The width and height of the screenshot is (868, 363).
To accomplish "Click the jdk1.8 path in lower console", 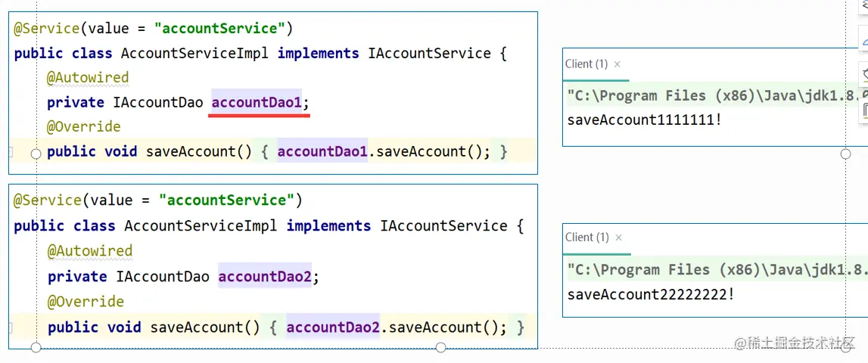I will click(717, 270).
